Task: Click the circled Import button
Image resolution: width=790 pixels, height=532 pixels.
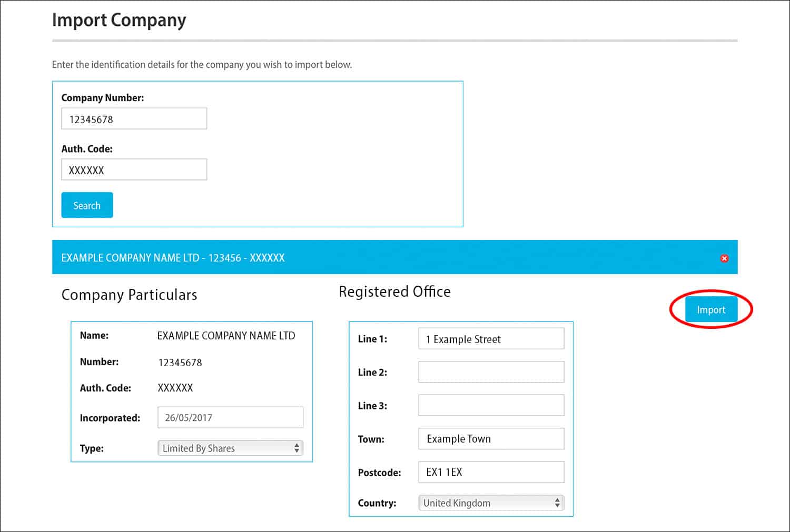Action: (711, 309)
